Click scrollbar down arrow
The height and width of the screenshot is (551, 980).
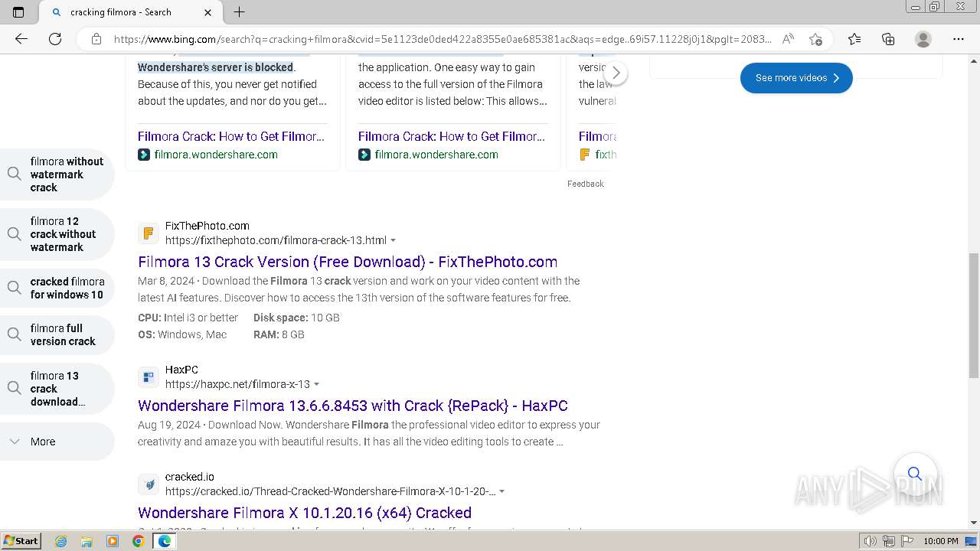click(974, 523)
